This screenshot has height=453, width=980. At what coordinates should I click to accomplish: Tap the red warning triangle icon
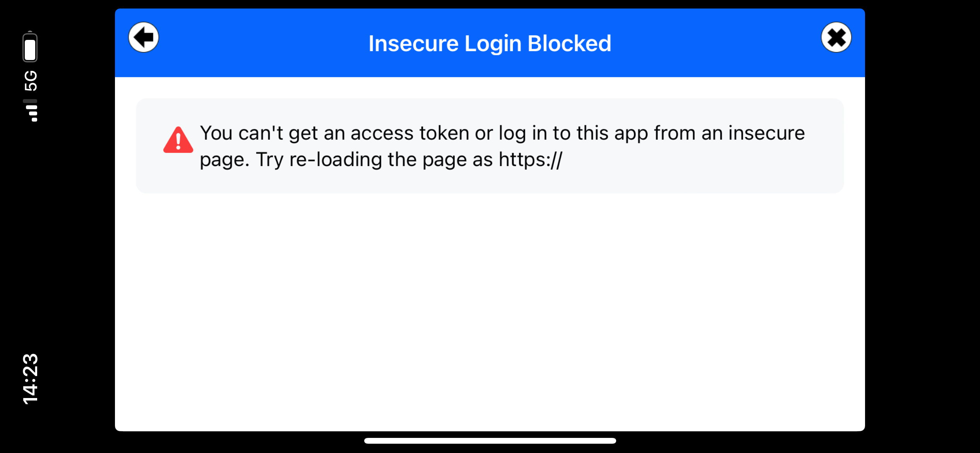point(178,140)
